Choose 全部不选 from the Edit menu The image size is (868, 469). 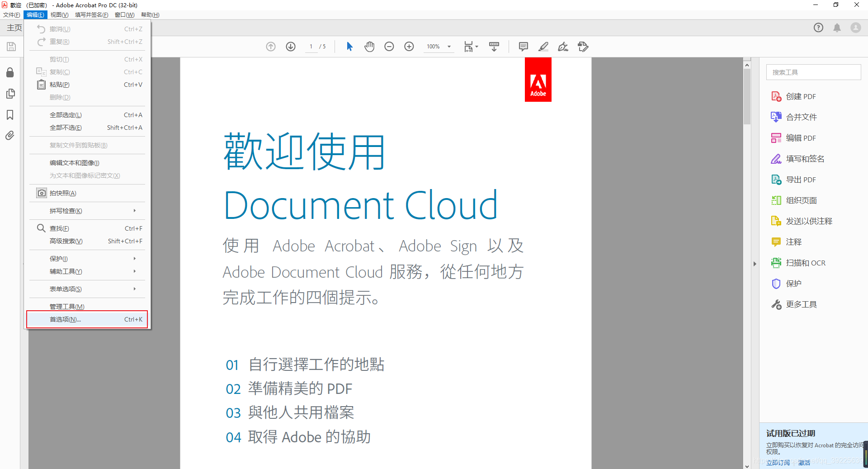[87, 128]
